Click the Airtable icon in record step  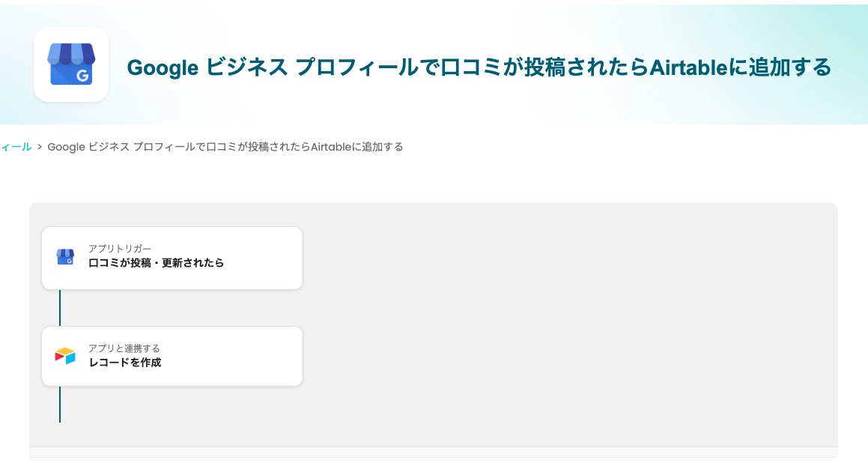click(65, 356)
